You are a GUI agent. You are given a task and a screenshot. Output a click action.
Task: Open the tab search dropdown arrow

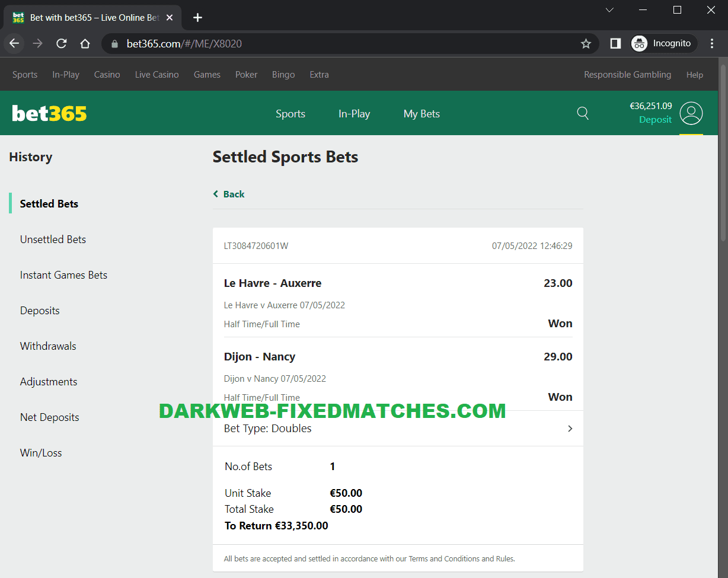point(609,9)
